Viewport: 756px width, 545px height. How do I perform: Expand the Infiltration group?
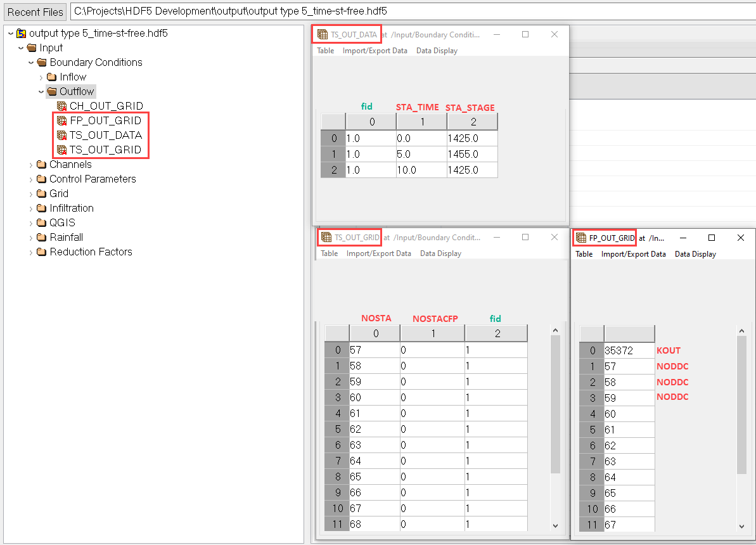point(31,208)
